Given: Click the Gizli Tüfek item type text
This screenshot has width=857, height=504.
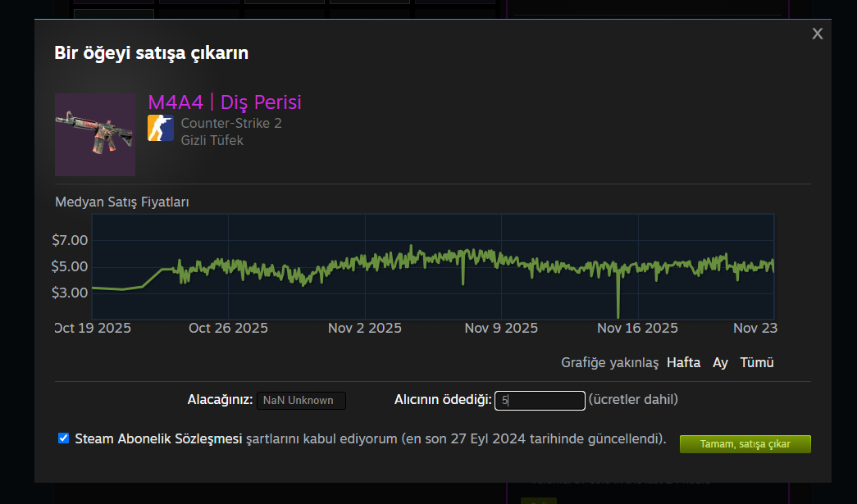Looking at the screenshot, I should [x=212, y=140].
